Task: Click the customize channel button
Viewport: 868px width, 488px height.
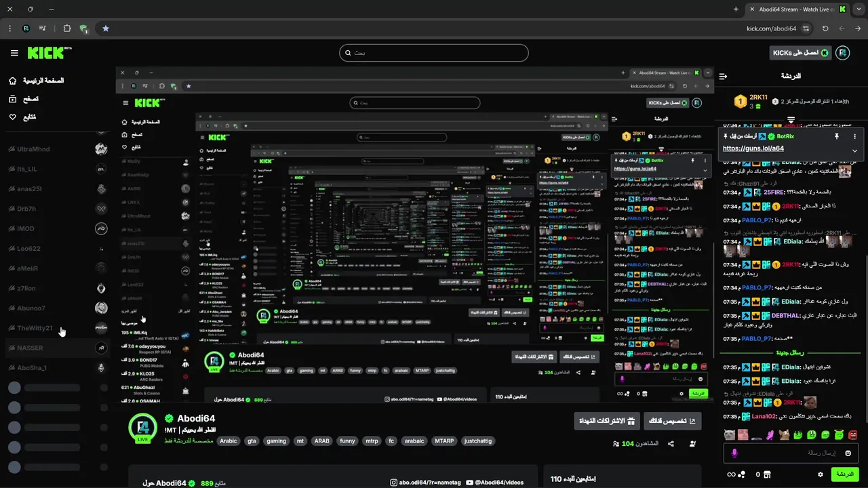Action: coord(673,421)
